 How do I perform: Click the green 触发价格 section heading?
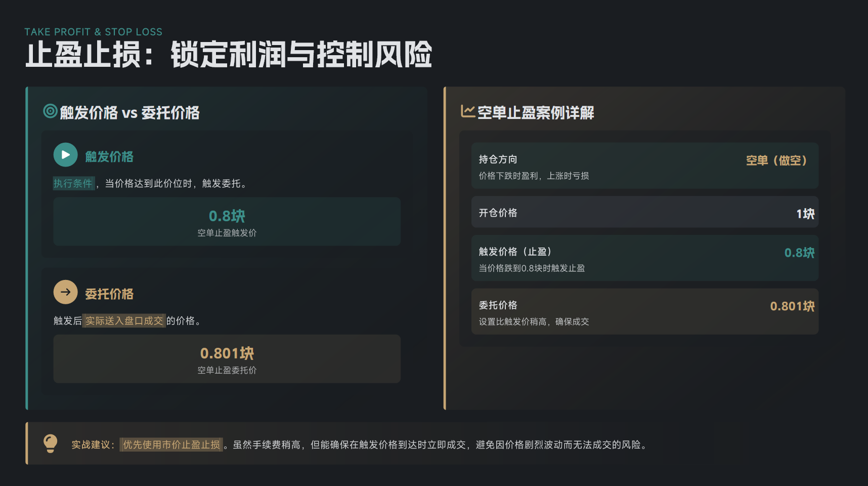tap(109, 157)
